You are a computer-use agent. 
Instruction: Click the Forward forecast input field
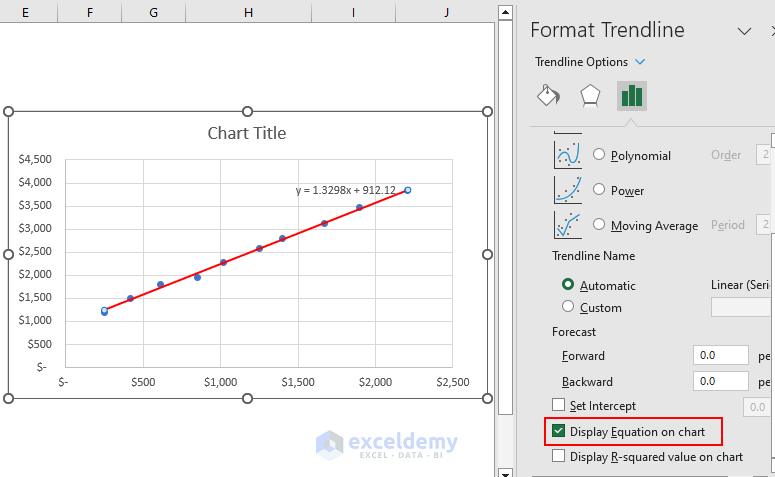point(721,355)
